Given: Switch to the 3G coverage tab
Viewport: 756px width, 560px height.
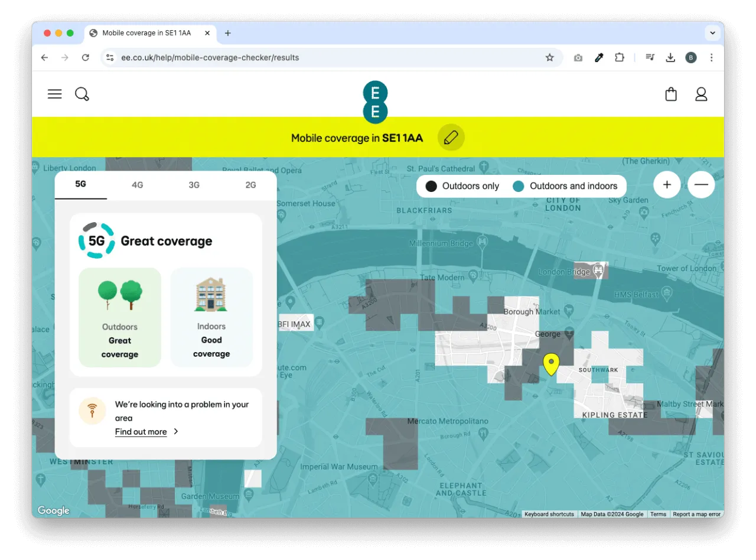Looking at the screenshot, I should coord(194,185).
